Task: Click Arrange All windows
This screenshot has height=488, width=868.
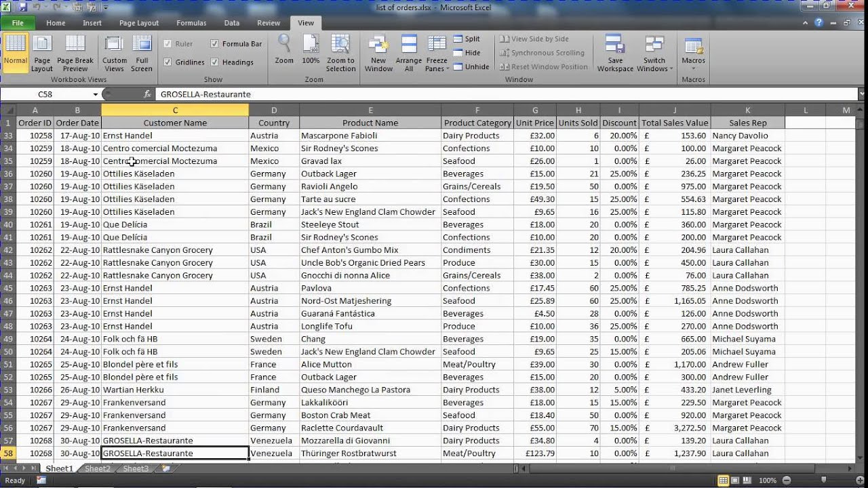Action: point(409,53)
